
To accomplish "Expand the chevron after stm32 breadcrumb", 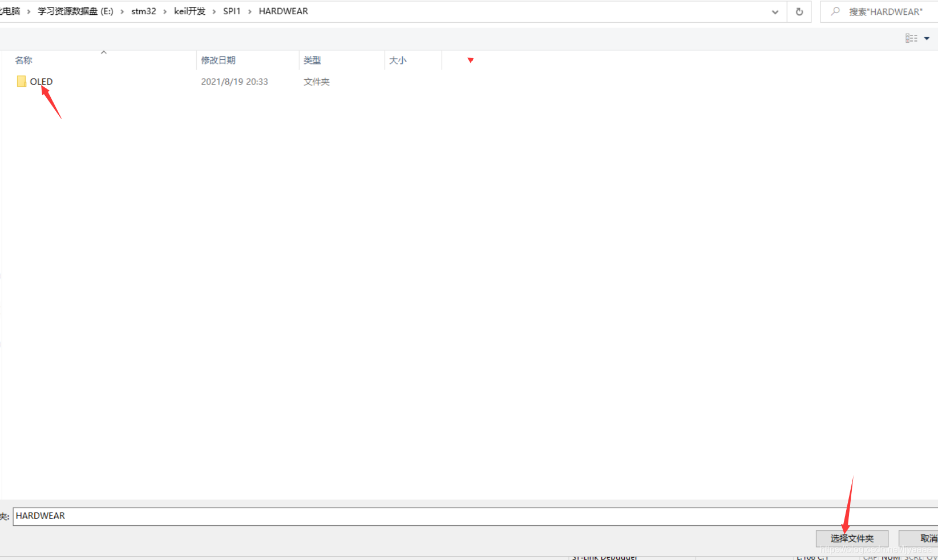I will coord(165,11).
